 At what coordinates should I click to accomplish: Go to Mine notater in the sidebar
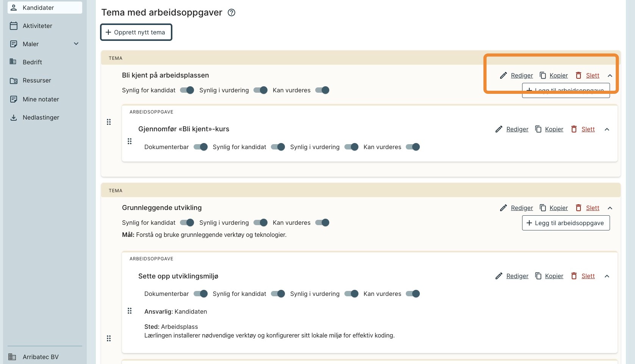[41, 99]
